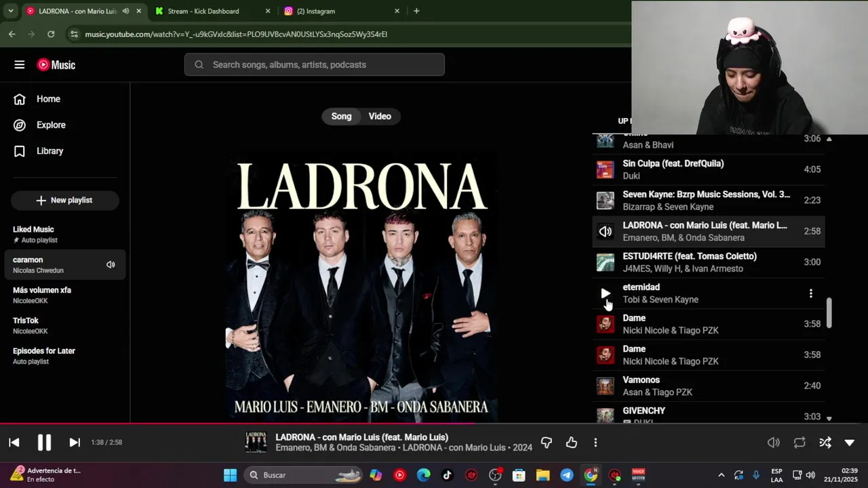Open the Windows Start menu
Viewport: 868px width, 488px height.
point(230,475)
